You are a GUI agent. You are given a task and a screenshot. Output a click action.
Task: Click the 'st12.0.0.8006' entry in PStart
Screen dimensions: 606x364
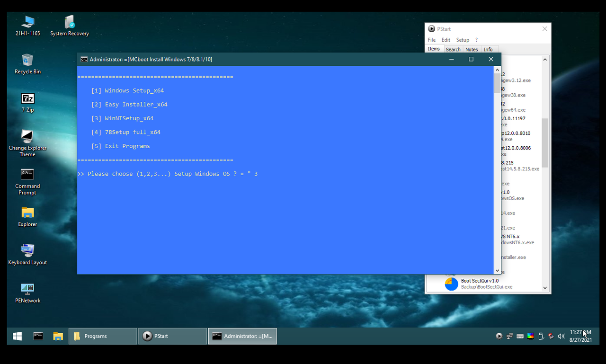(516, 148)
